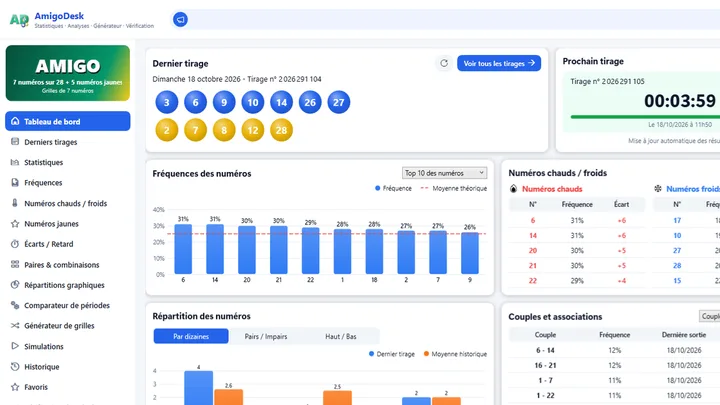The image size is (720, 405).
Task: Toggle the Fréquence legend series
Action: (x=394, y=188)
